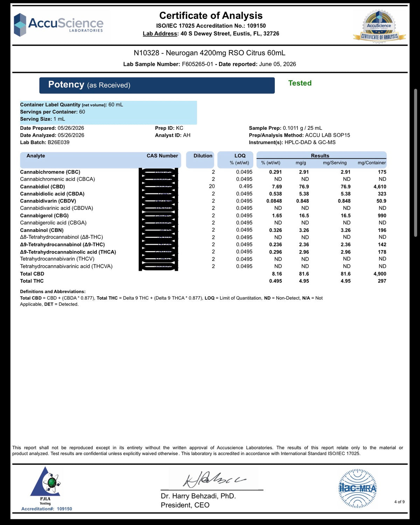Click the AccuScience Laboratories logo
This screenshot has height=525, width=420.
click(58, 25)
